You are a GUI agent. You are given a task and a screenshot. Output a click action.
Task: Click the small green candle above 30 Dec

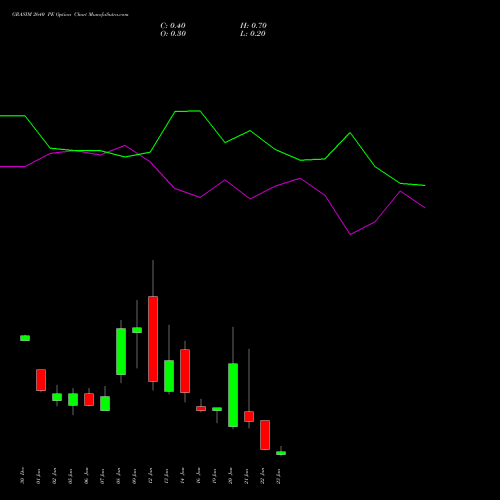click(x=25, y=338)
